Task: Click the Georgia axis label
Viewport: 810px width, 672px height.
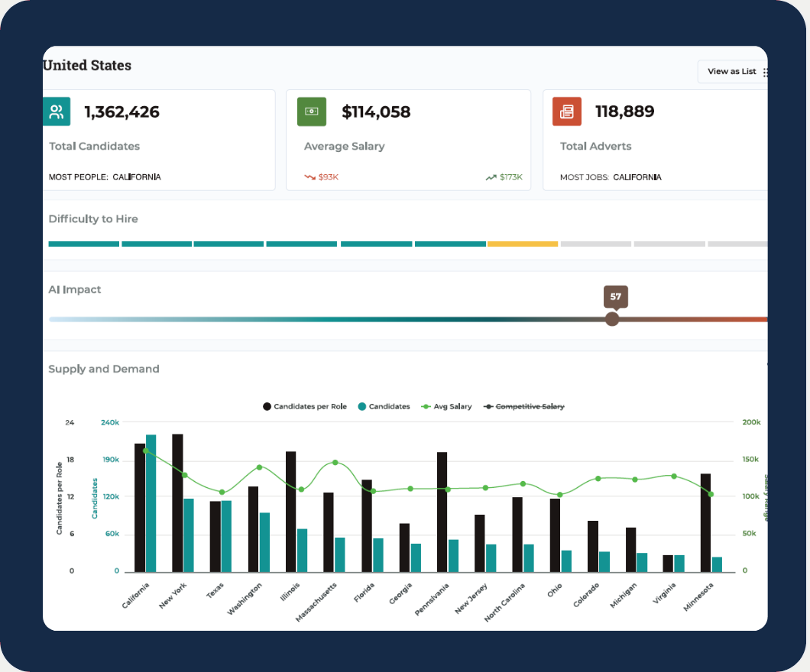Action: 400,593
